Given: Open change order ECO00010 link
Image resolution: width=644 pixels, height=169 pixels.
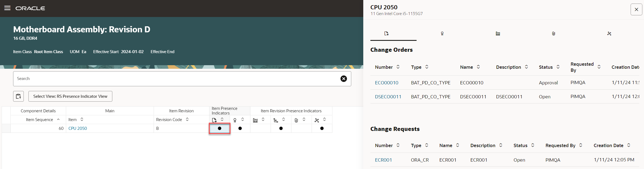Looking at the screenshot, I should point(387,83).
